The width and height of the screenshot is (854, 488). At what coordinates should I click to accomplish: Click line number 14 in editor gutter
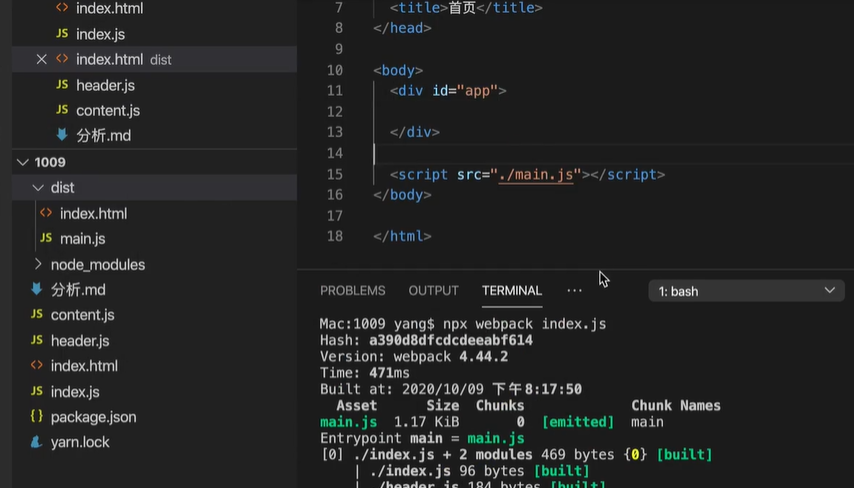tap(334, 154)
